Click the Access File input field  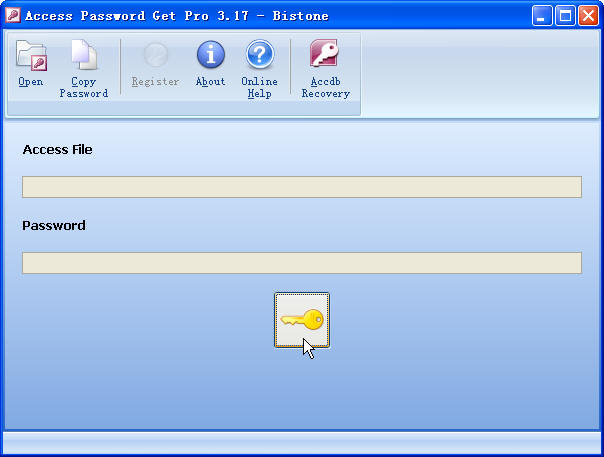coord(301,187)
